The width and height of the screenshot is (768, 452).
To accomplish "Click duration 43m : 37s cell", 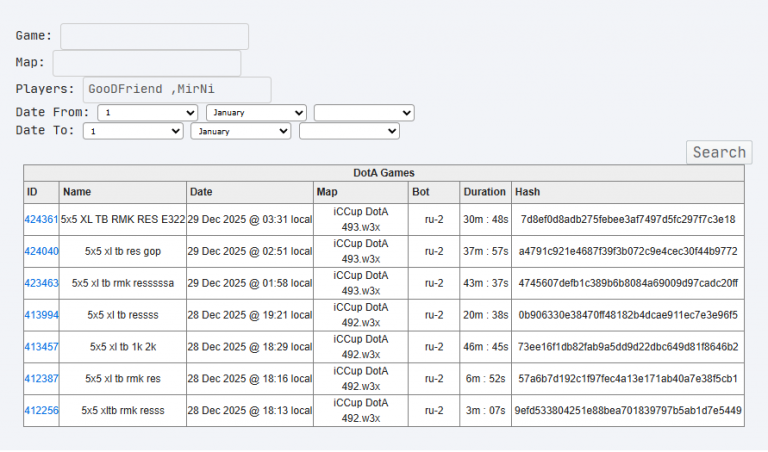I will (x=485, y=283).
